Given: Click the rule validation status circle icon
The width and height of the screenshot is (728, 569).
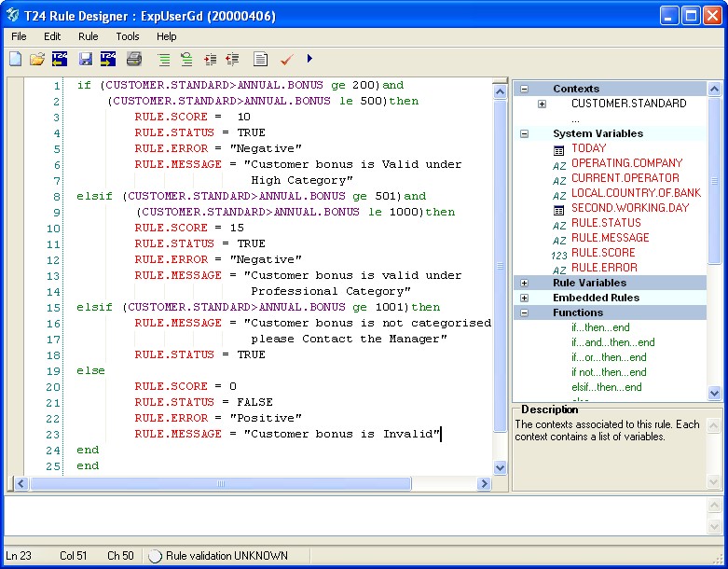Looking at the screenshot, I should click(155, 556).
